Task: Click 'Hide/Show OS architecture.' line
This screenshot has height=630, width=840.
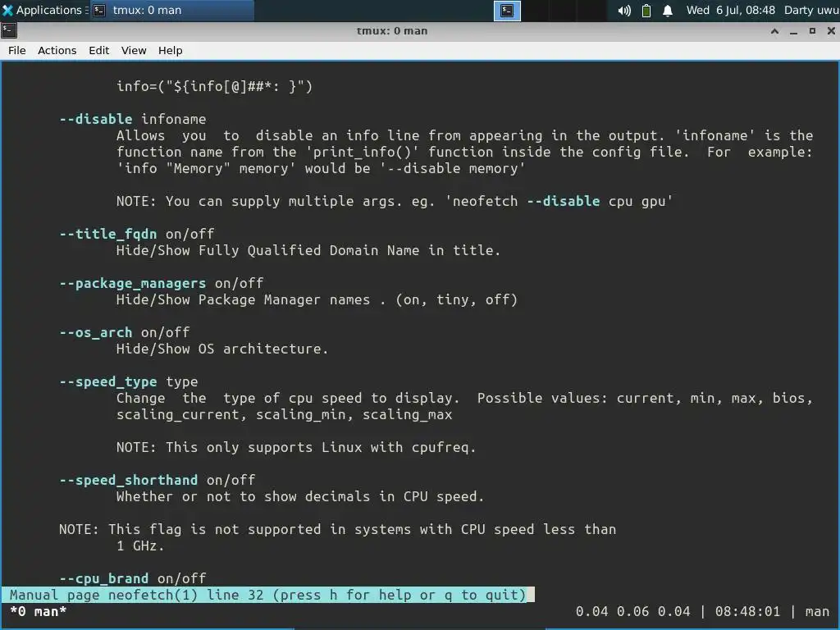Action: pos(221,349)
